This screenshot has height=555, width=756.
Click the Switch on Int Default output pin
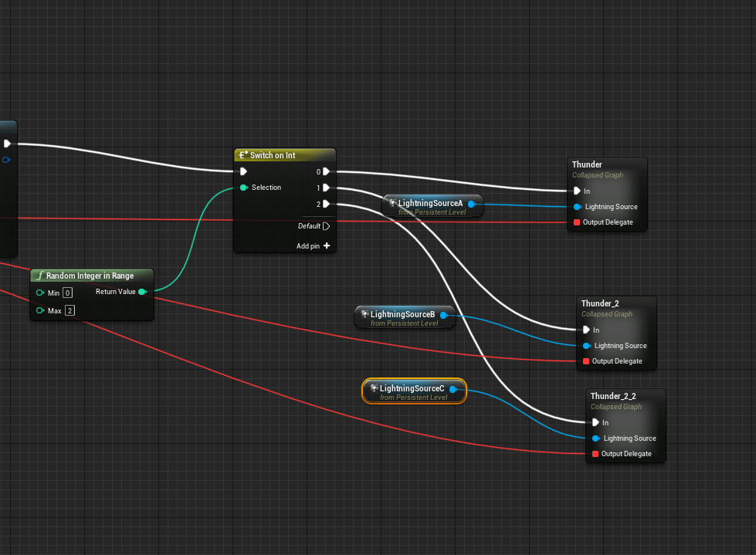[x=327, y=226]
